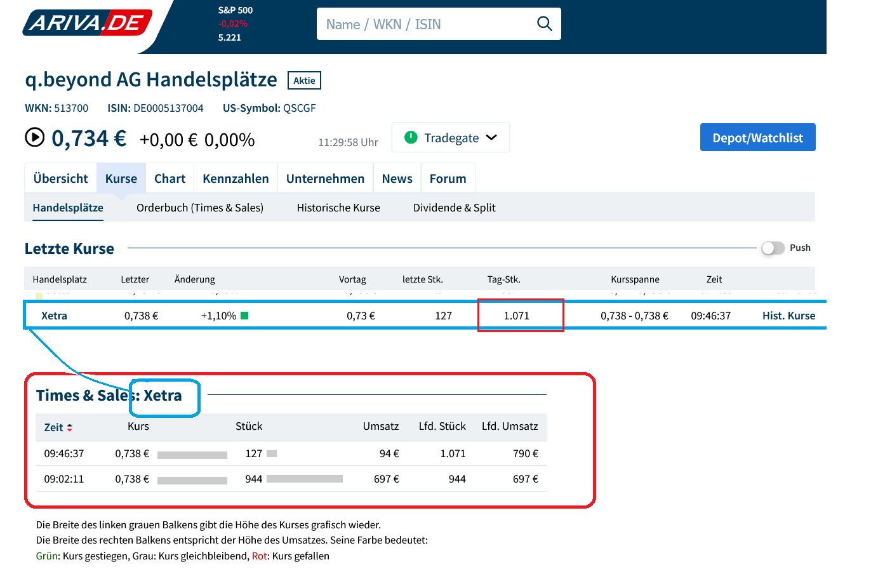Click the current price 0,734 €
Screen dimensions: 871x588
89,138
